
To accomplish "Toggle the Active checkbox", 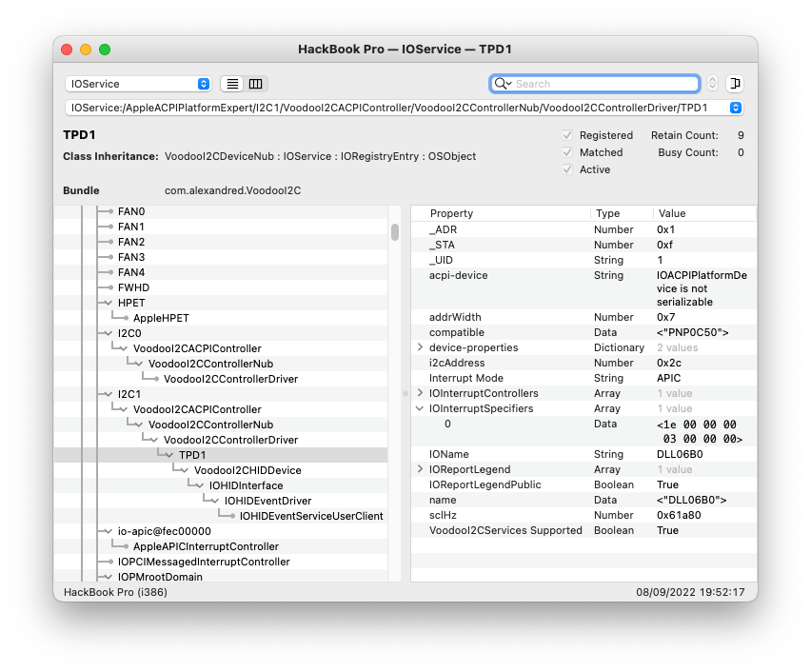I will point(567,169).
